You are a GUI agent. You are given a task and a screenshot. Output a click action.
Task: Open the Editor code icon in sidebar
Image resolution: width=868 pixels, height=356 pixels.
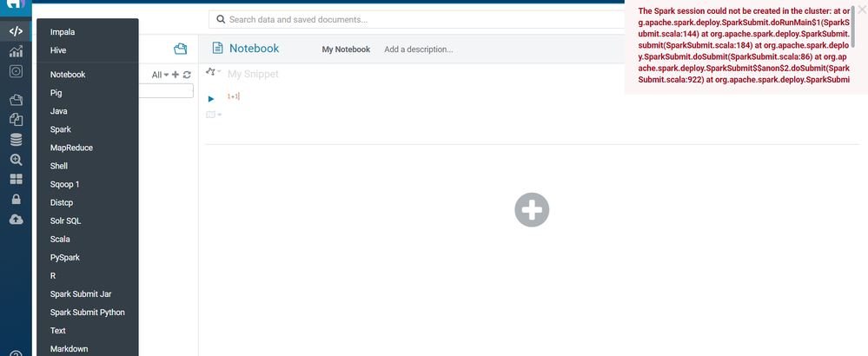(16, 31)
